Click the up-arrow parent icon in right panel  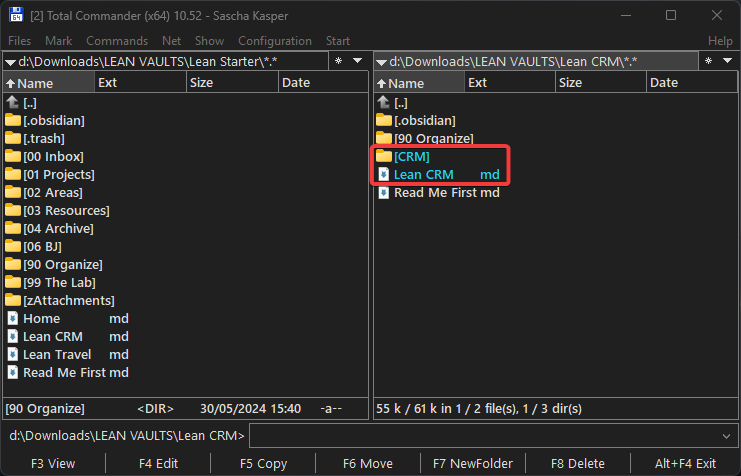click(383, 102)
